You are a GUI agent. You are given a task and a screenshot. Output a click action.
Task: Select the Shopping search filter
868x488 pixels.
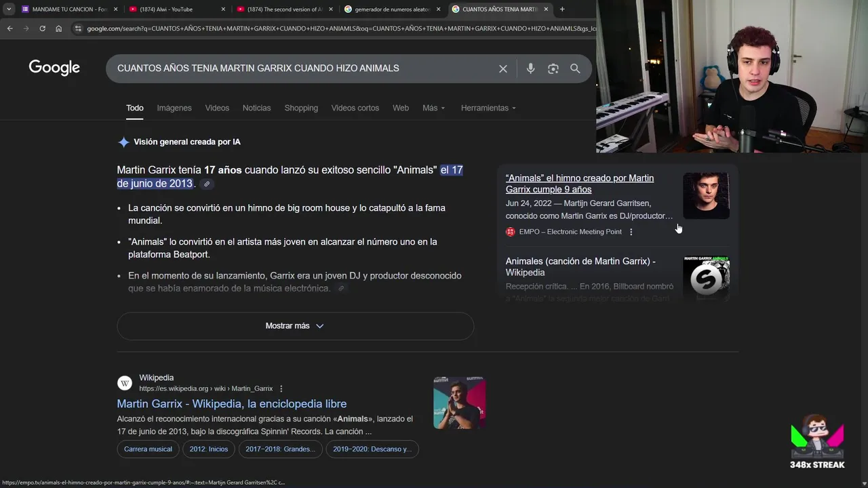click(301, 108)
